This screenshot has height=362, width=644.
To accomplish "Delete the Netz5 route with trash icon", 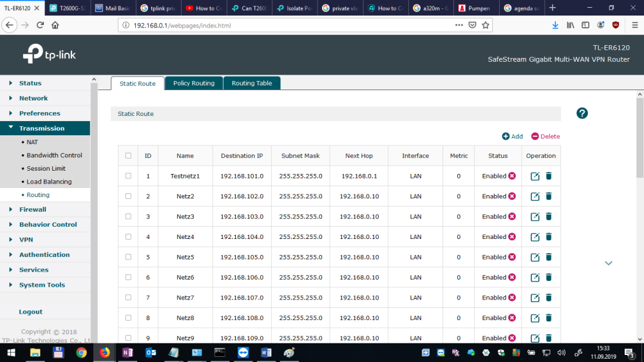I will tap(549, 257).
